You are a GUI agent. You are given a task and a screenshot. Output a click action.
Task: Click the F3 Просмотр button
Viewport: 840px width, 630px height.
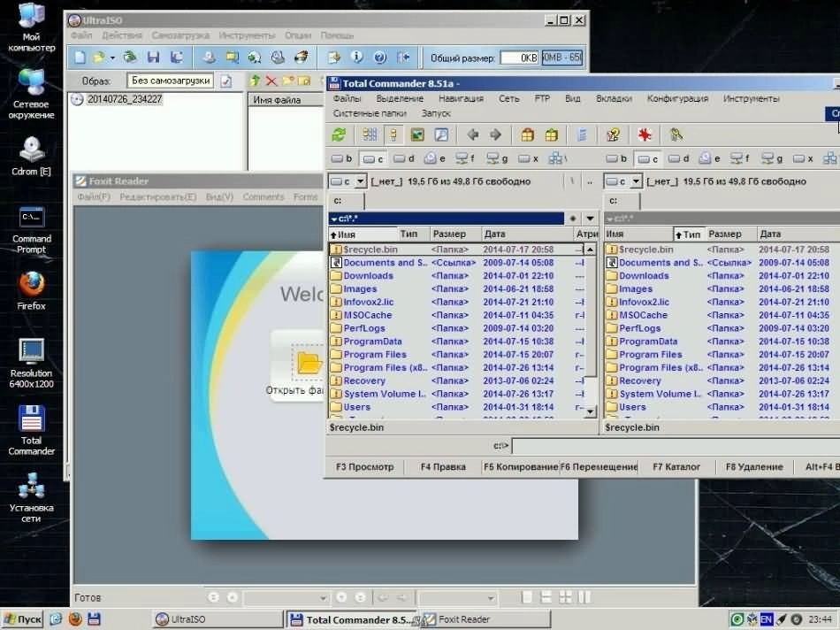(x=364, y=467)
